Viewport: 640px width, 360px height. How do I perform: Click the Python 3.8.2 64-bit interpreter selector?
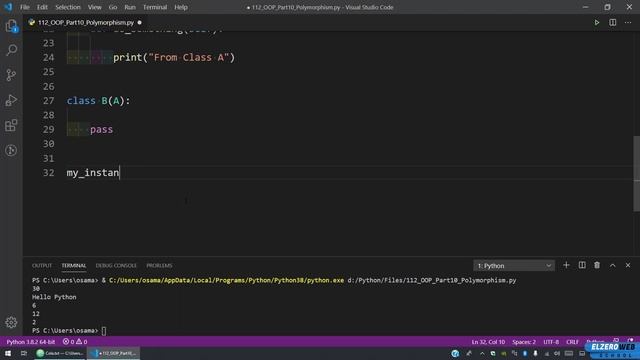click(x=31, y=342)
